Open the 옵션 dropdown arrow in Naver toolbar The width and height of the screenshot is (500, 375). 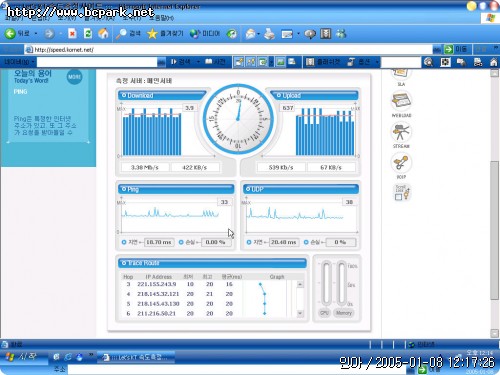pos(377,62)
